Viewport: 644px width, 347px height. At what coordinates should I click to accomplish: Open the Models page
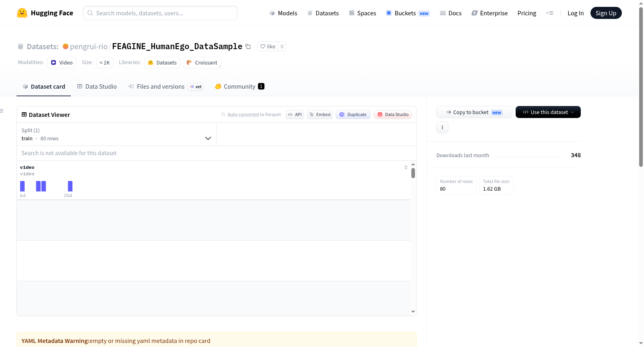(283, 13)
